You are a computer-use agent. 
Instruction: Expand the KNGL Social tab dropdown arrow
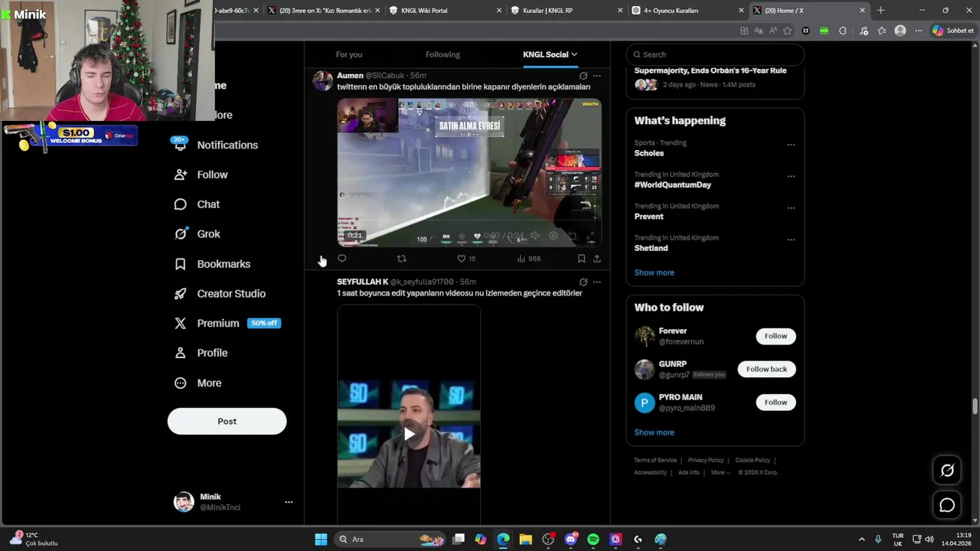pos(574,54)
